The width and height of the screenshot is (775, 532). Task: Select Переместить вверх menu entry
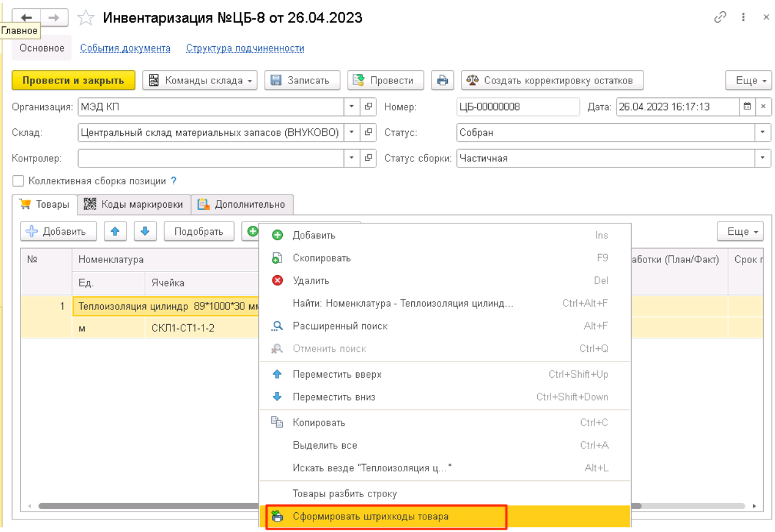[x=445, y=375]
